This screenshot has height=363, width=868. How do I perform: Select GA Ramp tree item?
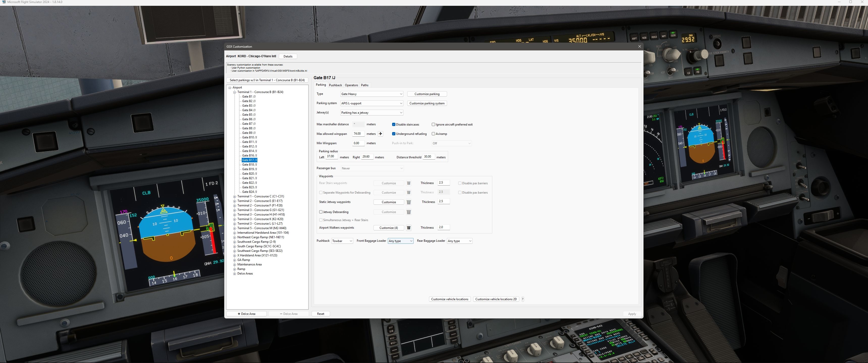click(x=243, y=260)
